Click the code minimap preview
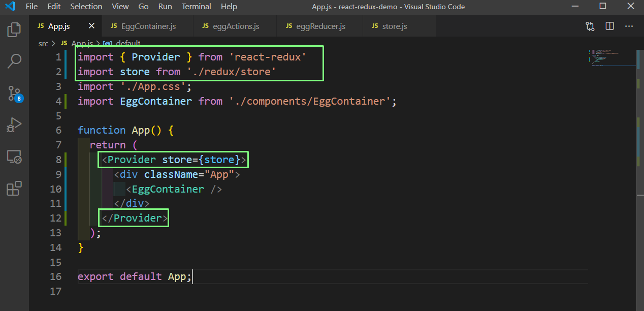Image resolution: width=644 pixels, height=311 pixels. (611, 59)
